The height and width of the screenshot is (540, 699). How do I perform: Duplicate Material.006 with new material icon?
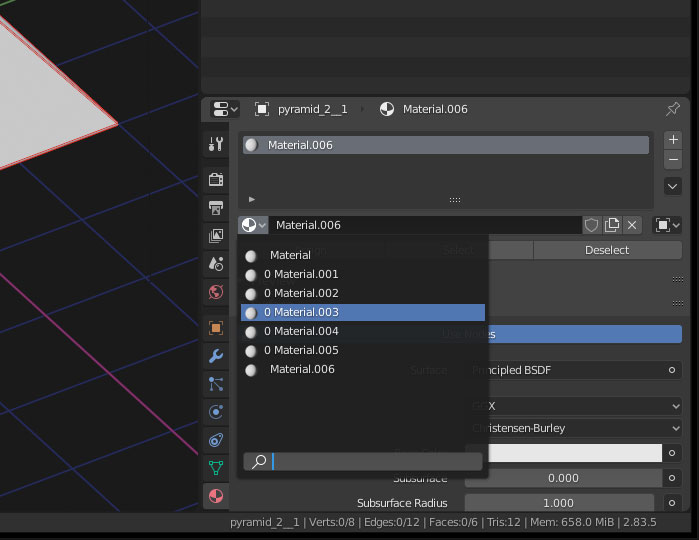[x=612, y=225]
